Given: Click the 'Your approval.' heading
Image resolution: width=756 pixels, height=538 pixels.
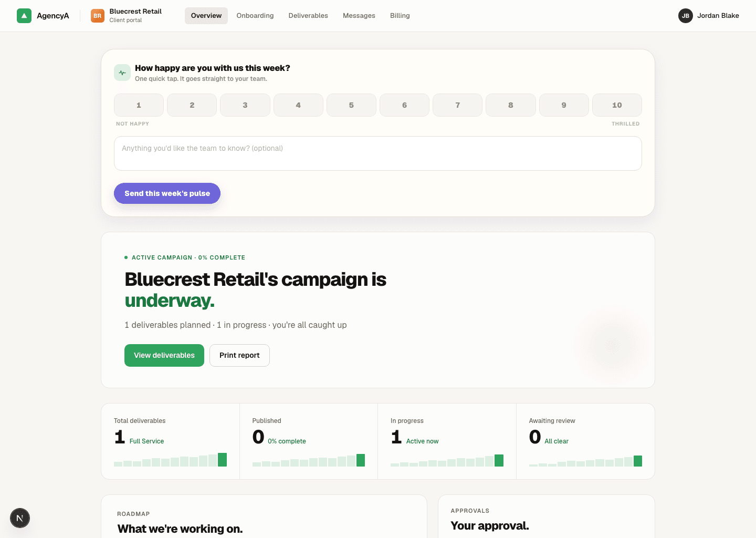Looking at the screenshot, I should 490,525.
